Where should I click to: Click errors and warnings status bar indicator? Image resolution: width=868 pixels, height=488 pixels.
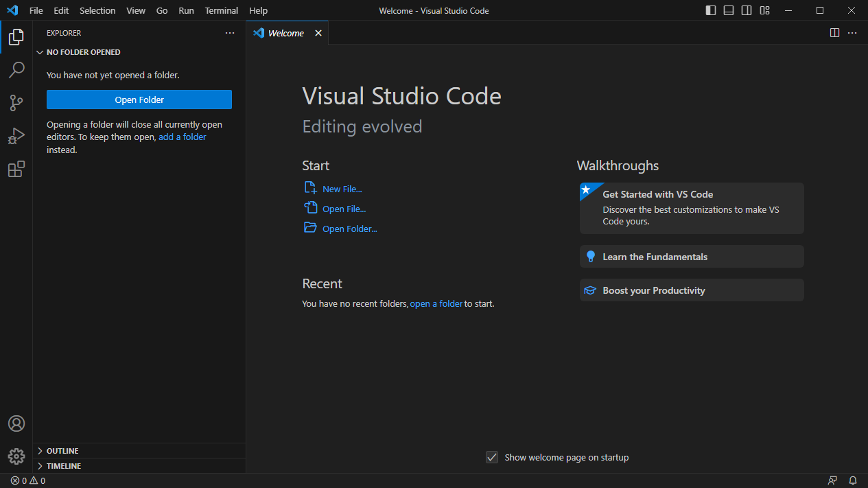(28, 480)
